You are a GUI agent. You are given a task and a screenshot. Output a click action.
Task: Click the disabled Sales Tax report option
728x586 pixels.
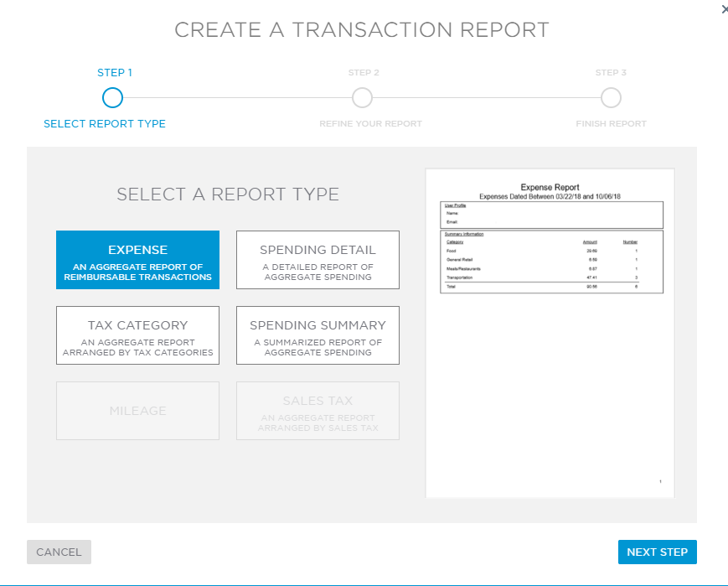pyautogui.click(x=318, y=410)
